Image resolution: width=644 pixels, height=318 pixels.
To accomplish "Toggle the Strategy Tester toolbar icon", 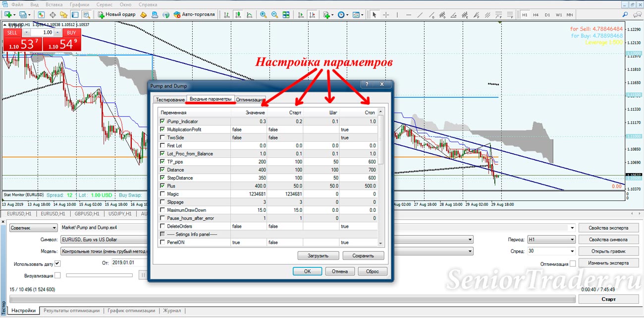I will click(x=87, y=15).
